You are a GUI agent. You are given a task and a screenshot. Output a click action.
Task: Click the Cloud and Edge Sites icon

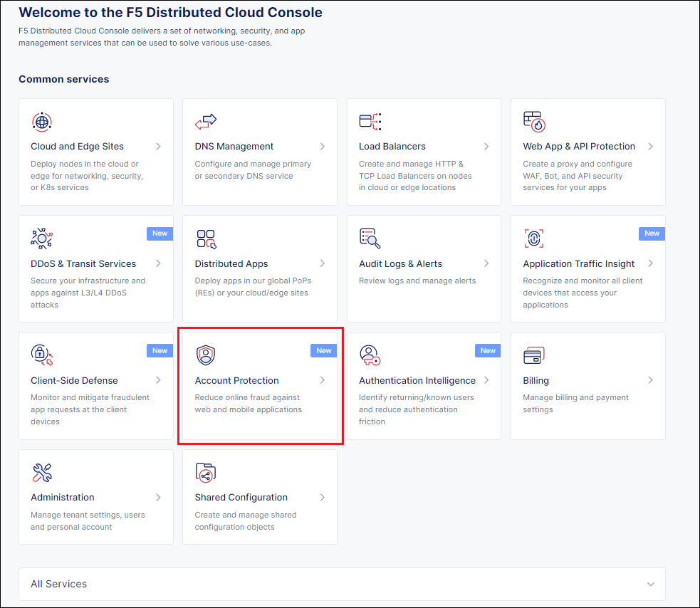(41, 121)
